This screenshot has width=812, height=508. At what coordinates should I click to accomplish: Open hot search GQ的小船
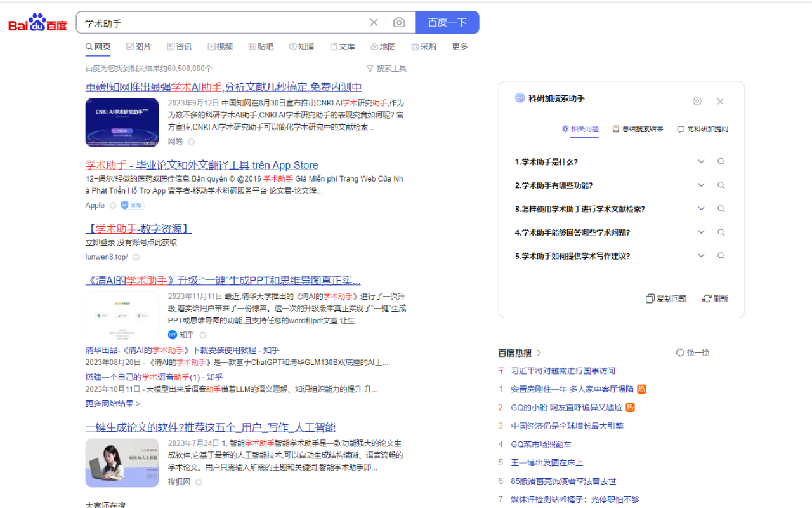tap(566, 408)
